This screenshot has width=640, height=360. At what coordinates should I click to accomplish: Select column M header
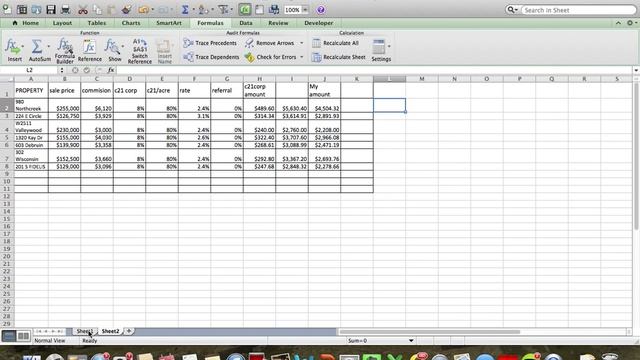[x=422, y=79]
